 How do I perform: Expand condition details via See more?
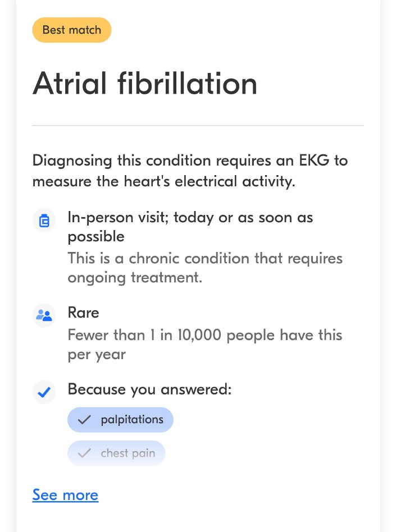65,495
